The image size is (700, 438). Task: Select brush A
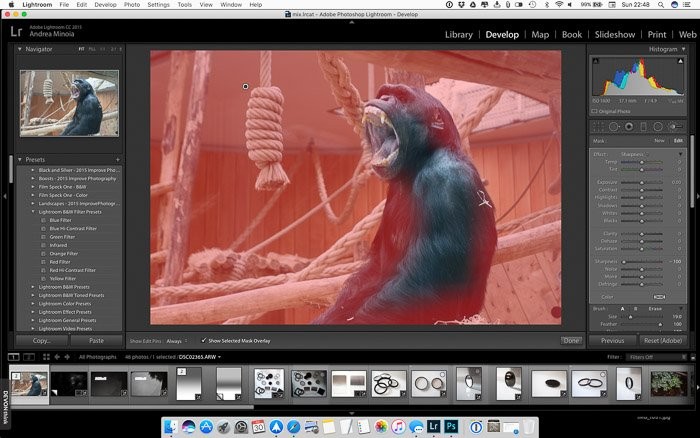click(622, 309)
